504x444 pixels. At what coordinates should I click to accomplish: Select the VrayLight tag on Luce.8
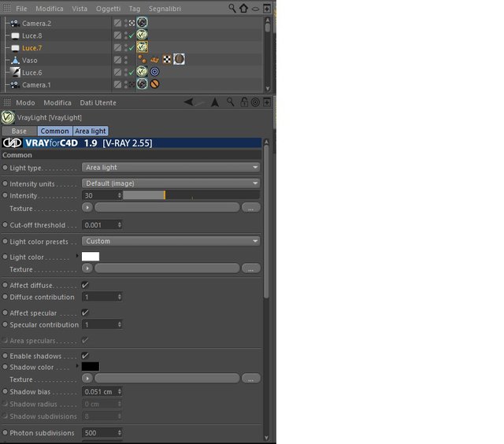tap(142, 35)
